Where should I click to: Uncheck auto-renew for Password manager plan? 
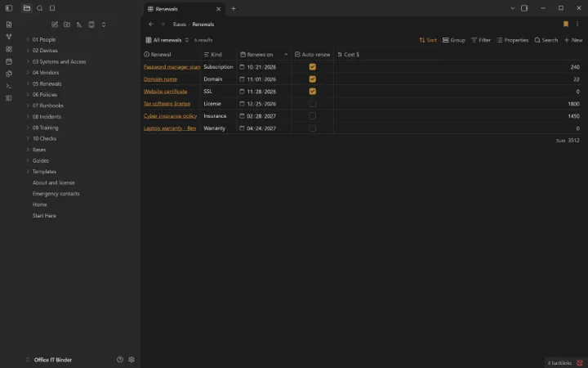pos(312,67)
